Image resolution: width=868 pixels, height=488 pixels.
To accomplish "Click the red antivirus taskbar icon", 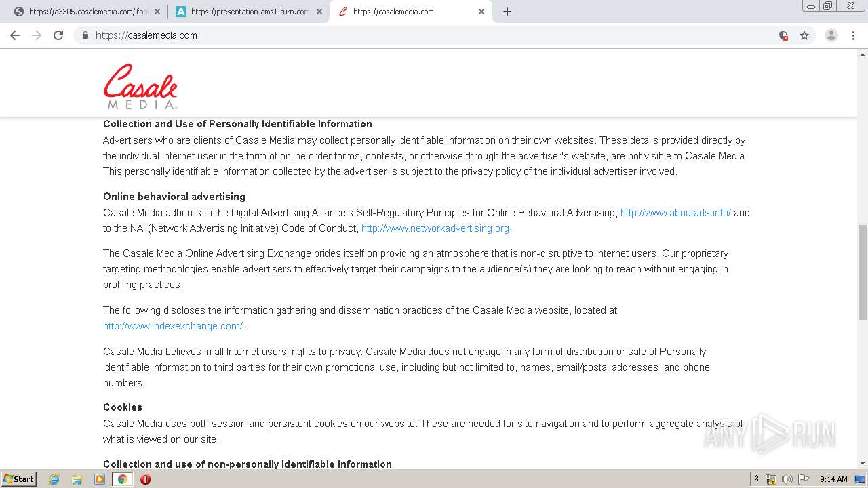I will coord(145,479).
